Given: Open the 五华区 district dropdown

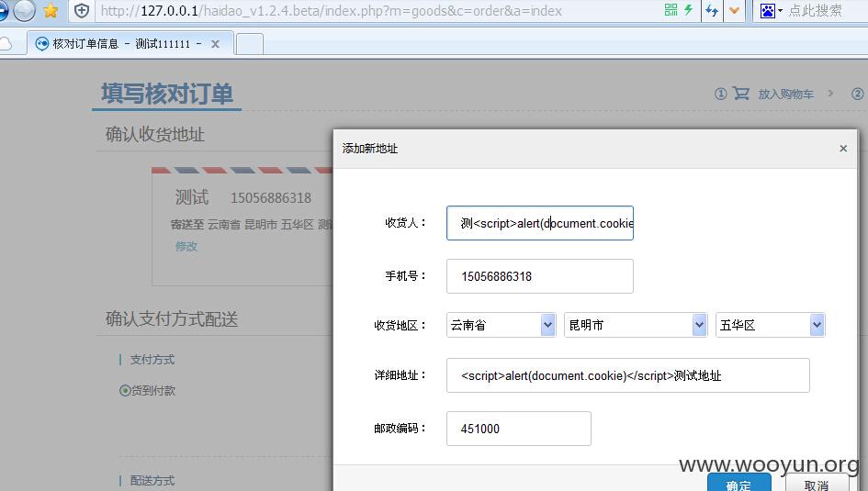Looking at the screenshot, I should coord(770,325).
